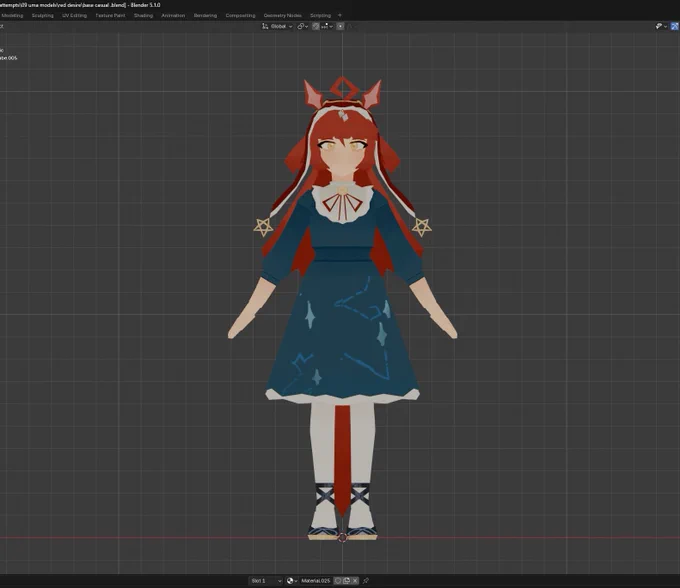Switch to the Sculpting workspace tab
Screen dimensions: 680x588
(x=42, y=15)
